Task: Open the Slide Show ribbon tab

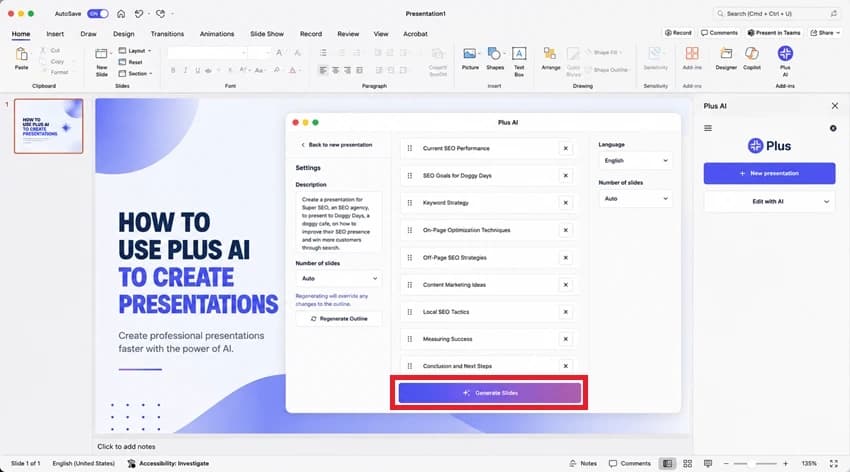Action: pyautogui.click(x=267, y=34)
